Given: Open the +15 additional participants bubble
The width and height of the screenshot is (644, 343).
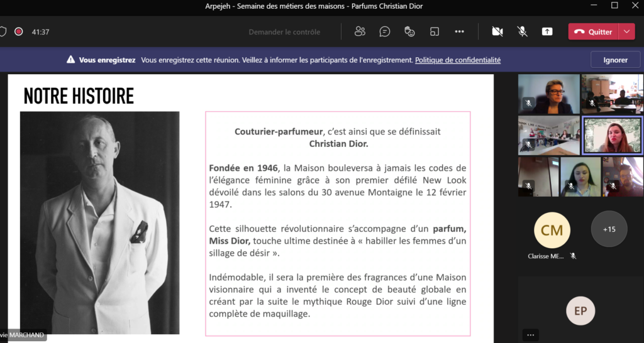Looking at the screenshot, I should tap(609, 229).
